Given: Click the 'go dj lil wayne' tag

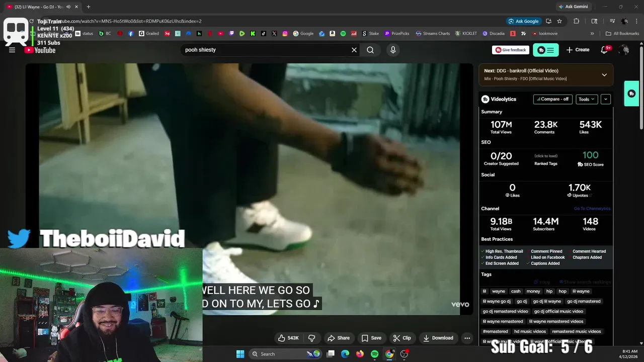Looking at the screenshot, I should [x=547, y=301].
